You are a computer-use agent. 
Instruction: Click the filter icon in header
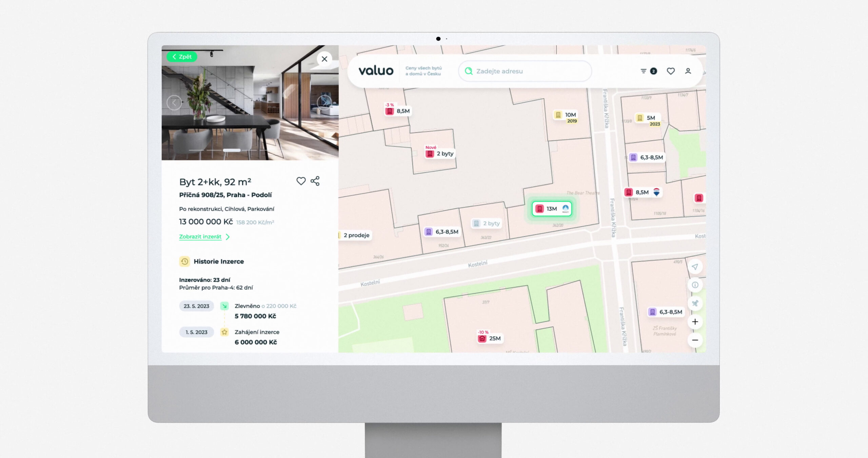click(x=643, y=71)
